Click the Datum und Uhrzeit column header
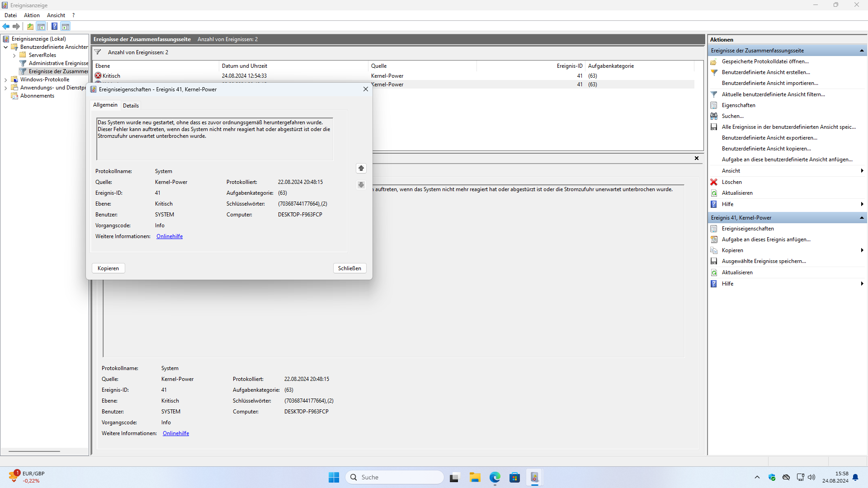Screen dimensions: 868x488 point(245,66)
